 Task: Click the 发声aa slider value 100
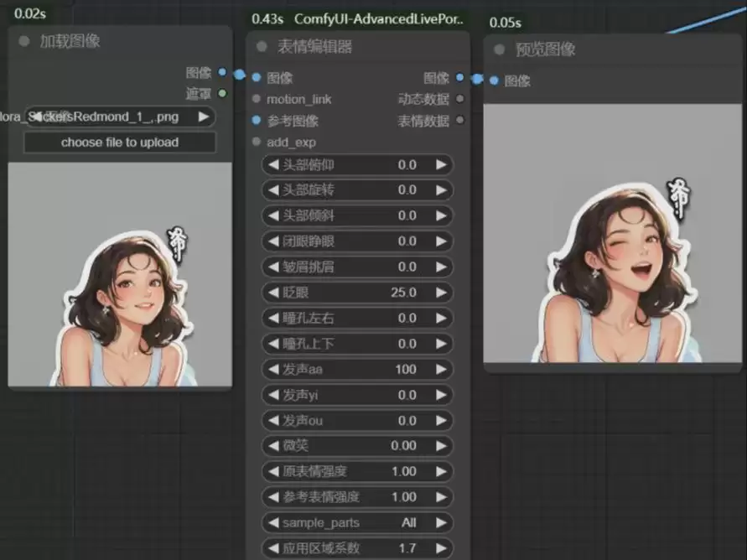click(x=406, y=369)
